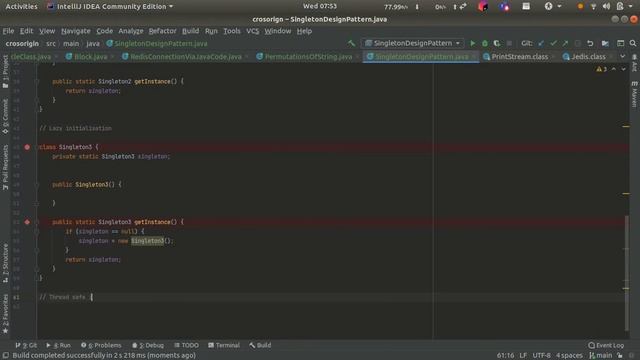The width and height of the screenshot is (640, 360).
Task: Open Search Everywhere magnifier icon
Action: [633, 43]
